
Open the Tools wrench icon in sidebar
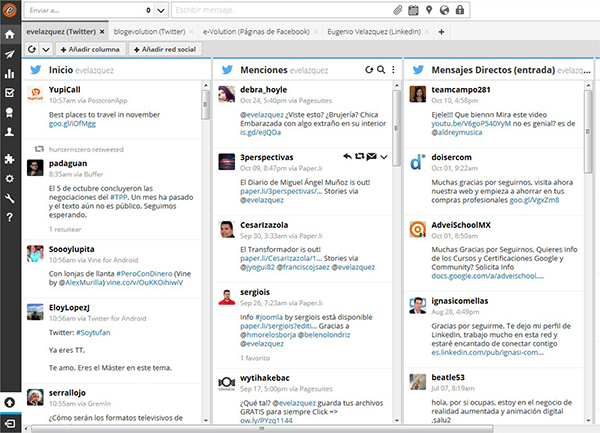click(x=10, y=198)
